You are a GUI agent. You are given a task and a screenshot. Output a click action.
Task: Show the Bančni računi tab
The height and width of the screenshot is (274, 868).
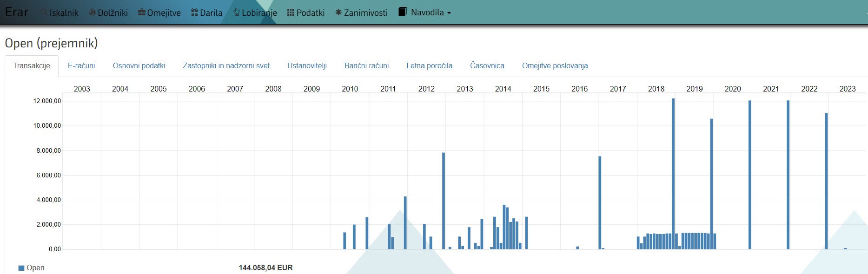click(366, 65)
